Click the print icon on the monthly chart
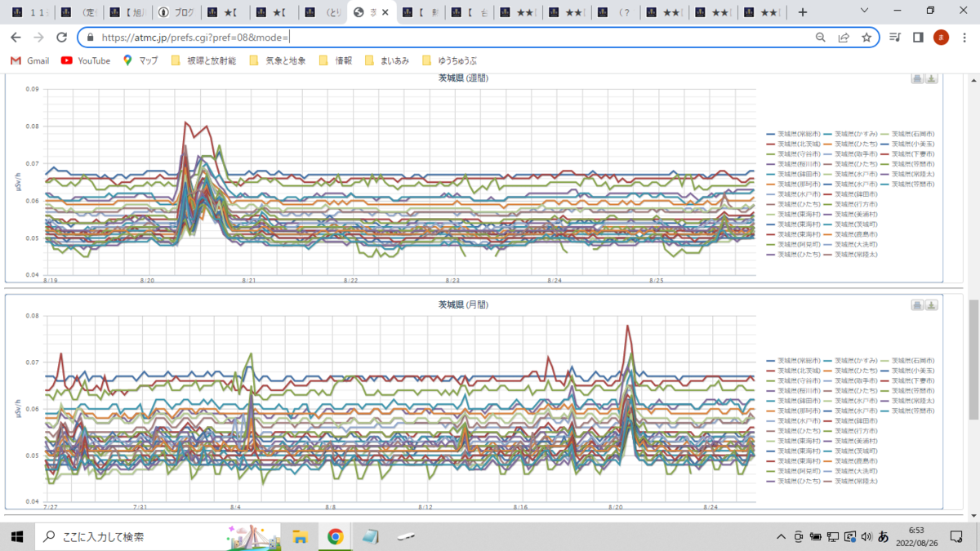Viewport: 980px width, 551px height. pos(917,305)
